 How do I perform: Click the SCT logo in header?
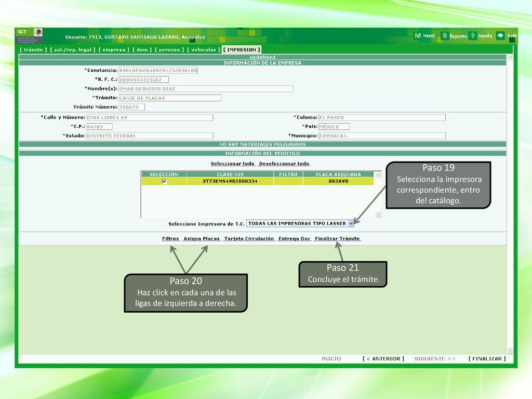[x=29, y=36]
